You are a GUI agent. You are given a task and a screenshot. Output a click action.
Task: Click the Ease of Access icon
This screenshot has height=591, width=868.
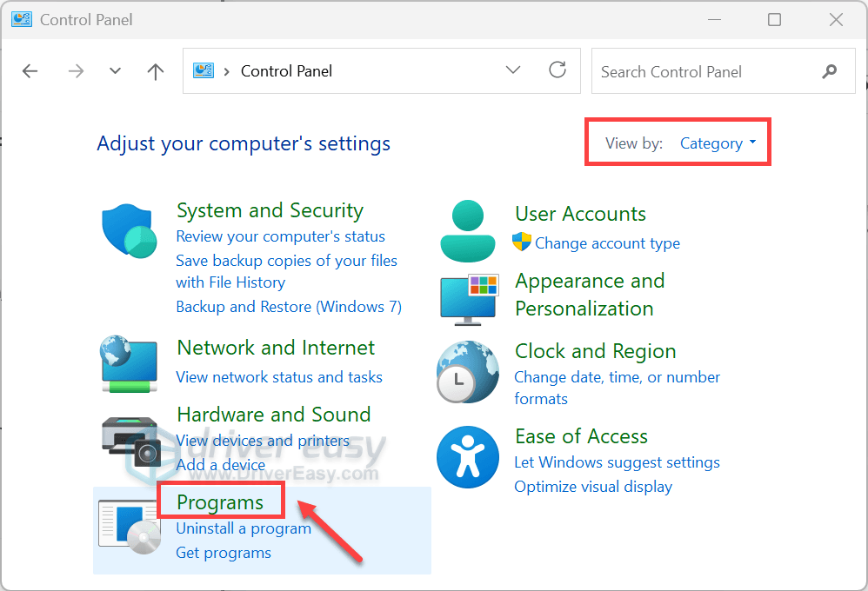468,457
